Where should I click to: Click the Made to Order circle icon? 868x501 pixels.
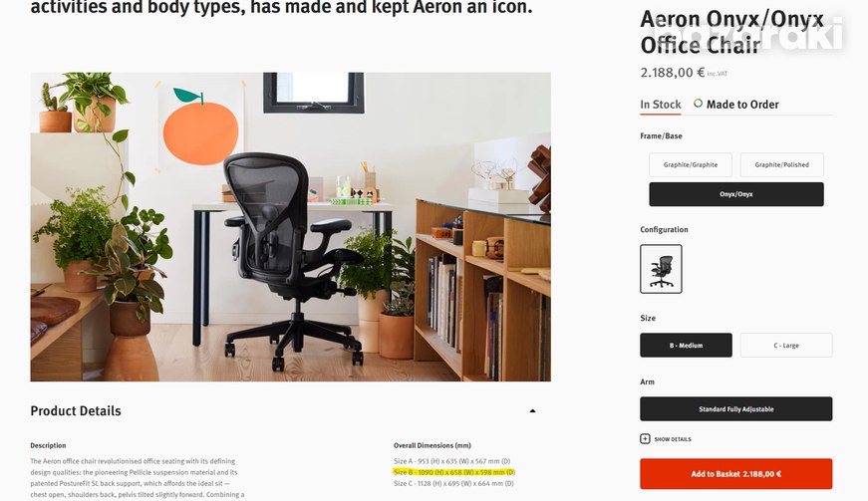(x=698, y=104)
